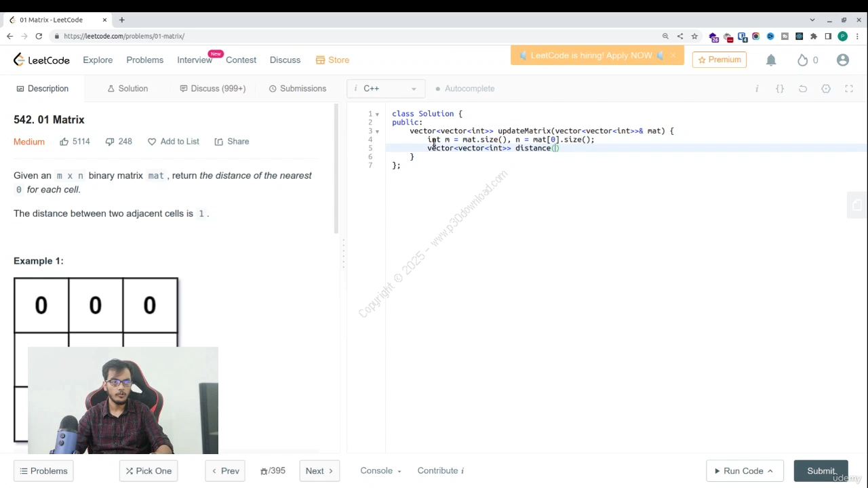Click the editor info icon
868x488 pixels.
click(757, 89)
